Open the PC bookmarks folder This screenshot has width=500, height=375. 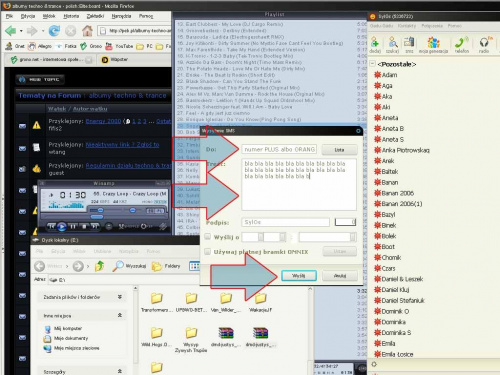point(145,46)
